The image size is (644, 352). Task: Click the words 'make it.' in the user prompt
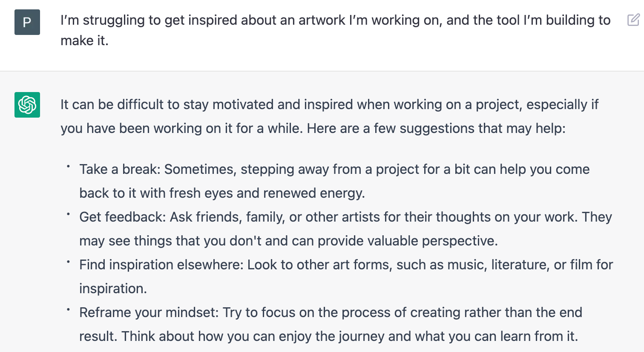point(84,40)
